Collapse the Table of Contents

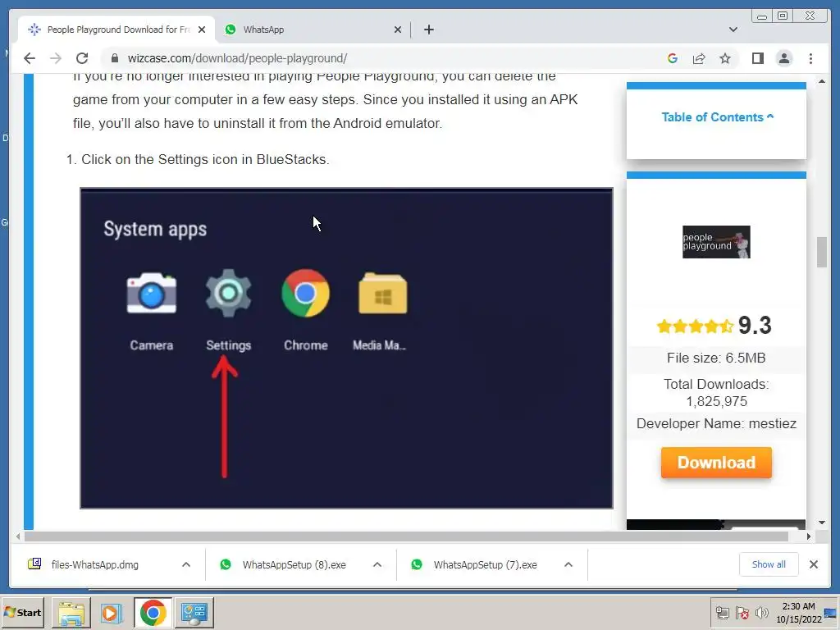coord(717,117)
